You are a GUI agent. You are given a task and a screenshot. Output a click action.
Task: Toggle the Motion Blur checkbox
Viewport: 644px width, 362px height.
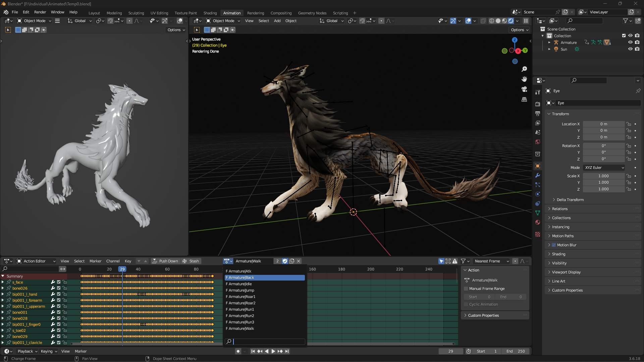554,245
